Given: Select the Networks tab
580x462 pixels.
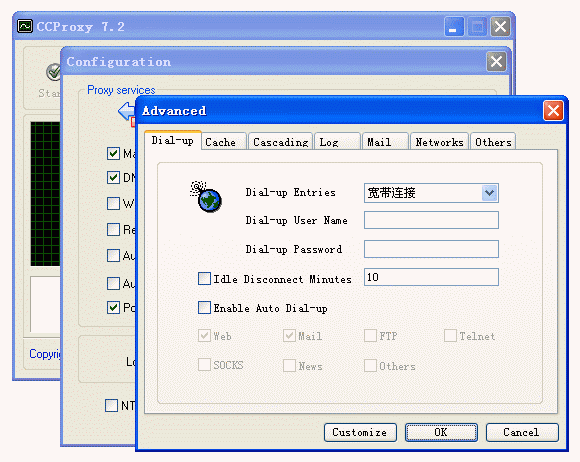Looking at the screenshot, I should (439, 142).
